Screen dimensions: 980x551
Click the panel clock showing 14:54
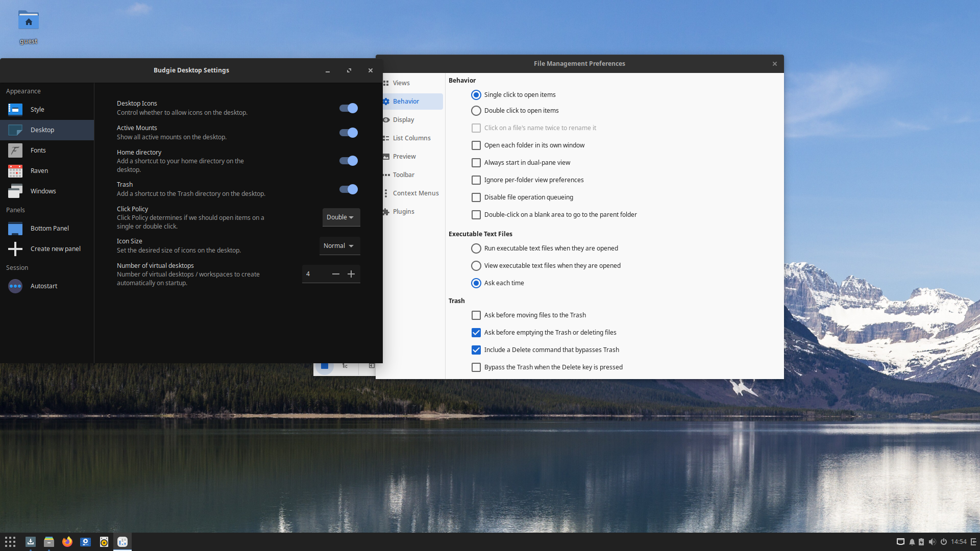[x=959, y=542]
